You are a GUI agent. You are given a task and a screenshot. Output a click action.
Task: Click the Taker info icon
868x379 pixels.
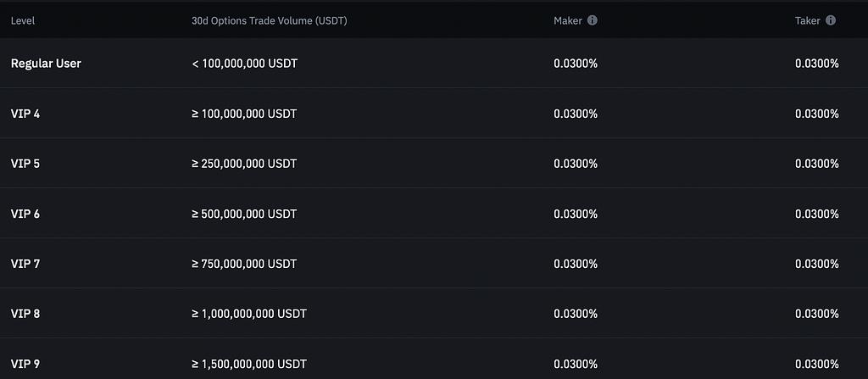tap(831, 20)
